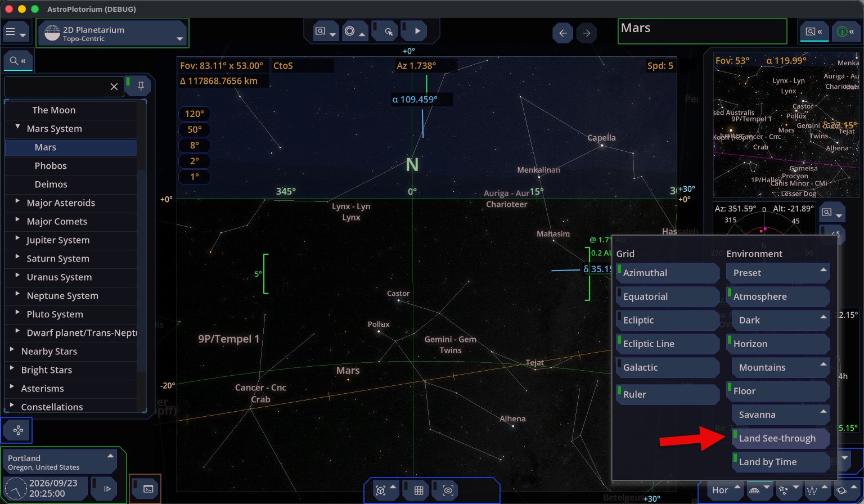The height and width of the screenshot is (504, 864).
Task: Open the 2D Planetarium view dropdown
Action: click(x=113, y=34)
